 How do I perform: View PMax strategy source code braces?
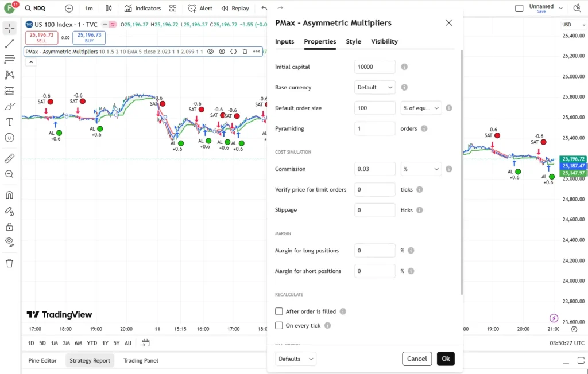coord(233,52)
